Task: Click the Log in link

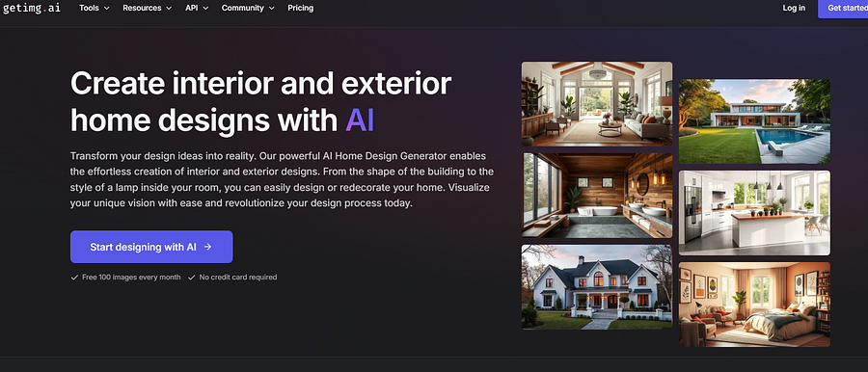Action: point(794,8)
